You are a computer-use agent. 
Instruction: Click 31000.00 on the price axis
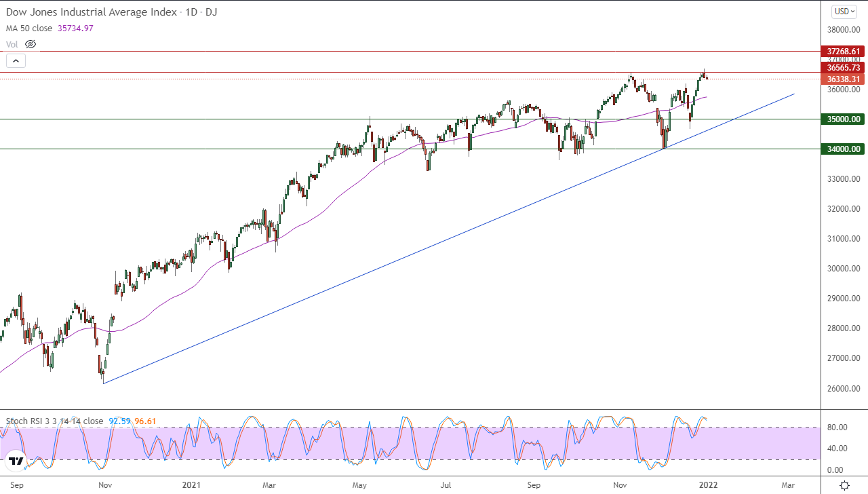843,239
